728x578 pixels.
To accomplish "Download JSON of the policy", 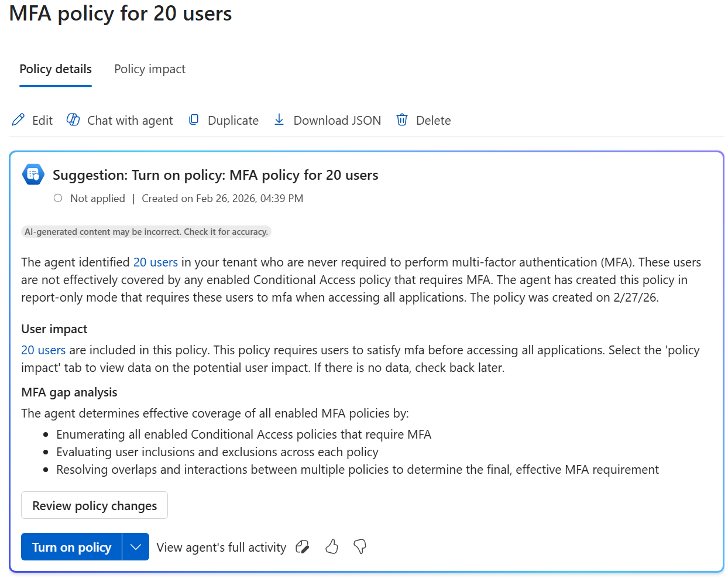I will pyautogui.click(x=337, y=121).
